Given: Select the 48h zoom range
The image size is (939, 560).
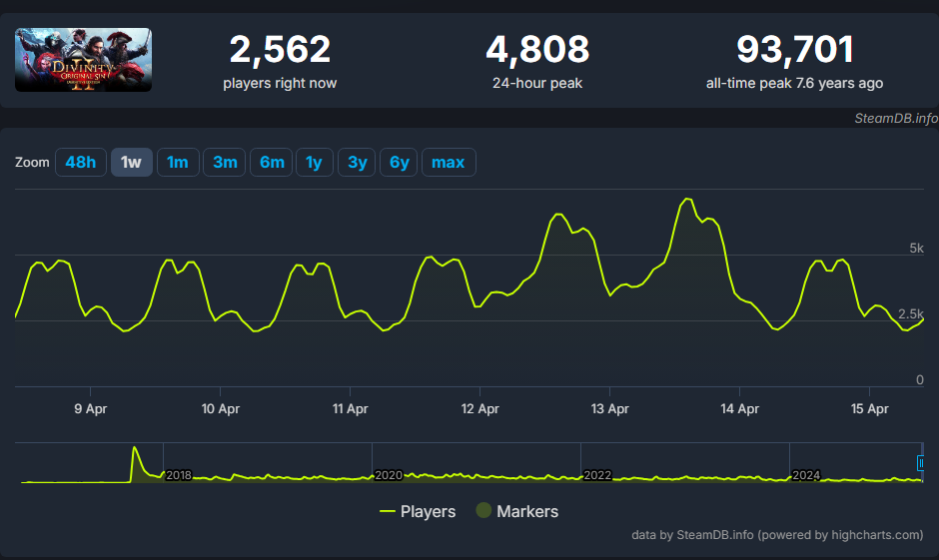Looking at the screenshot, I should coord(81,162).
